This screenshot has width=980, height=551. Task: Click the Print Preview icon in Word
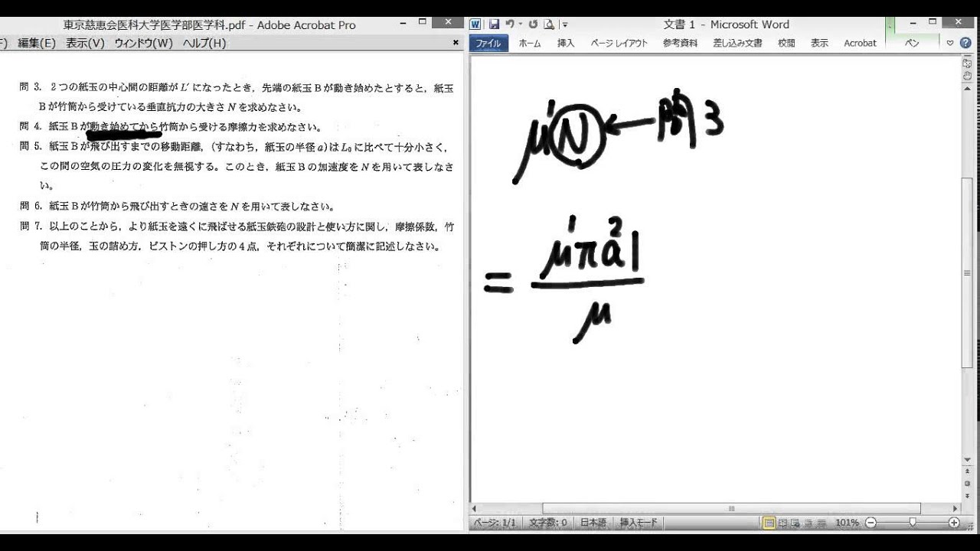tap(548, 24)
